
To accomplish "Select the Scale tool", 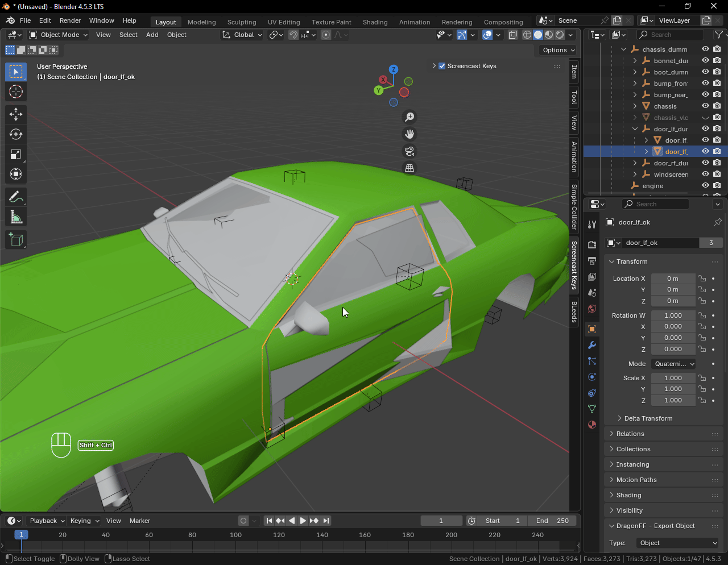I will coord(16,154).
